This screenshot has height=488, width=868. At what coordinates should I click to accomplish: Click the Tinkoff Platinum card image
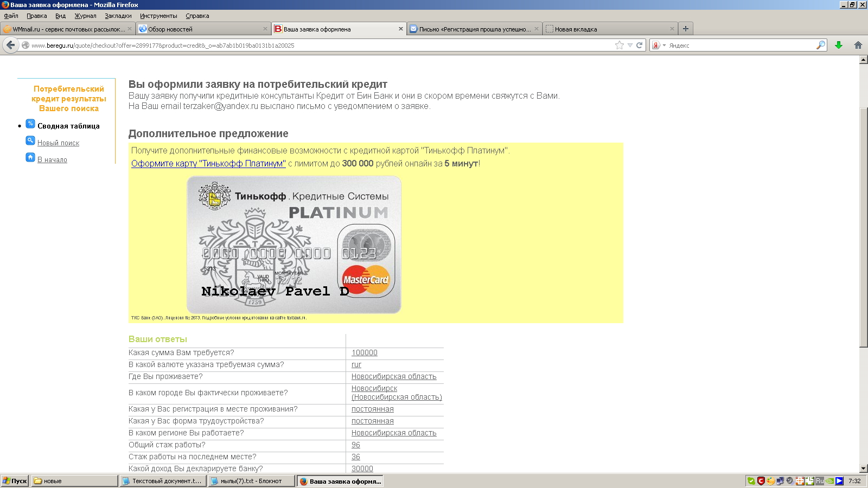pyautogui.click(x=294, y=245)
